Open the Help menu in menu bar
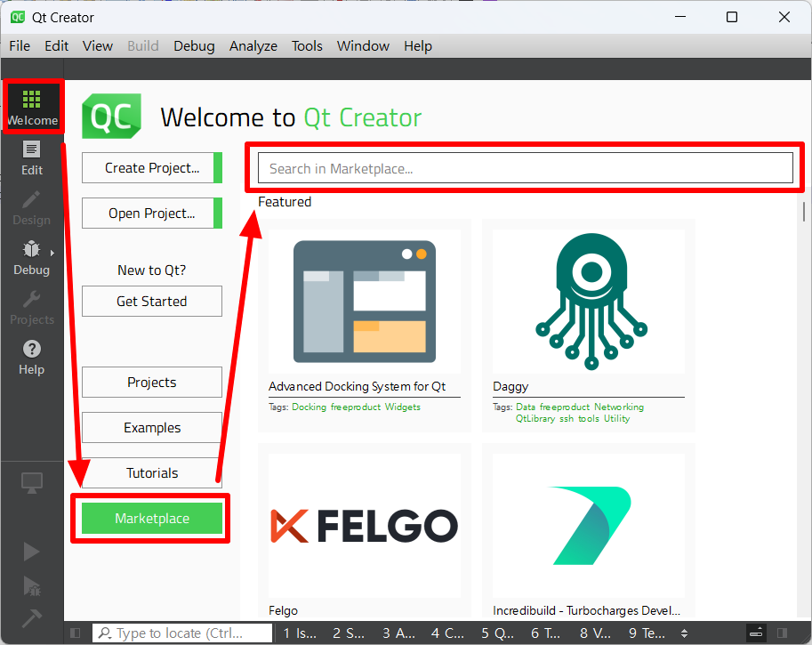 pyautogui.click(x=418, y=46)
